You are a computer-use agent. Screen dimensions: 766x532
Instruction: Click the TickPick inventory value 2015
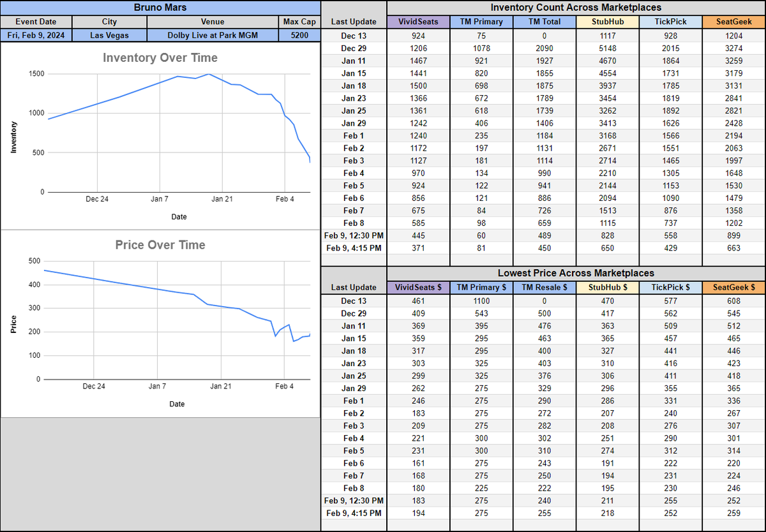670,48
